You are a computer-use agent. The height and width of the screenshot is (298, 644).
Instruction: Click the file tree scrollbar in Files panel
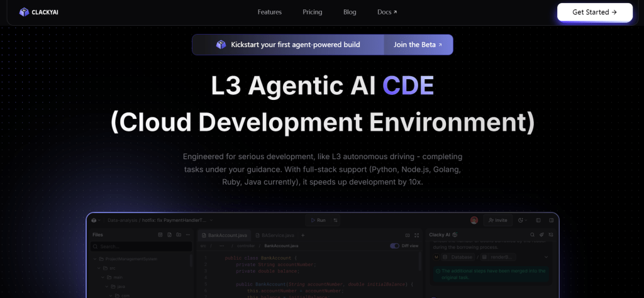click(x=191, y=262)
